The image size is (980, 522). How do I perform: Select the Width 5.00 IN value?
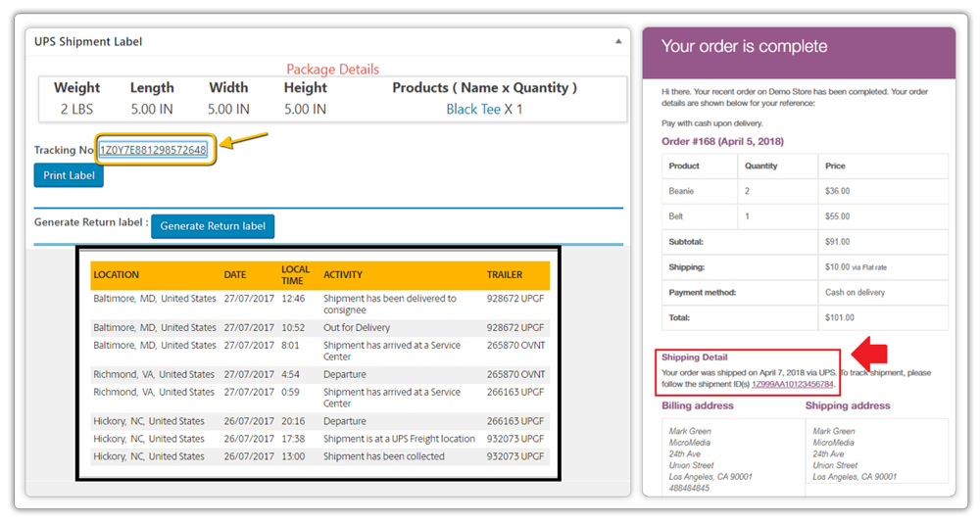(228, 110)
